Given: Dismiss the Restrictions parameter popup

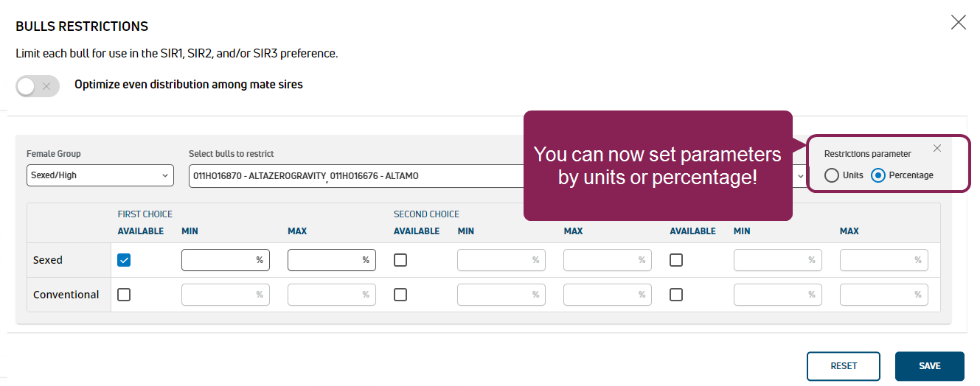Looking at the screenshot, I should 937,148.
